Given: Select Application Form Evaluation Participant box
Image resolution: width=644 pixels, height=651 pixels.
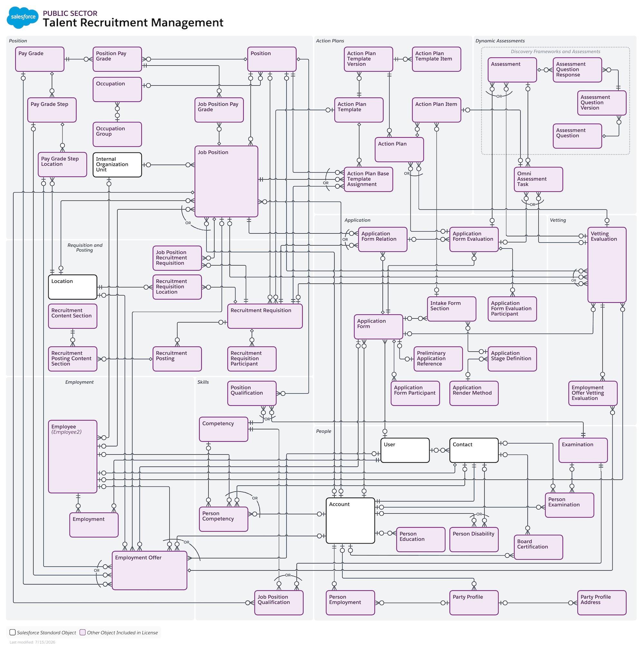Looking at the screenshot, I should point(512,309).
